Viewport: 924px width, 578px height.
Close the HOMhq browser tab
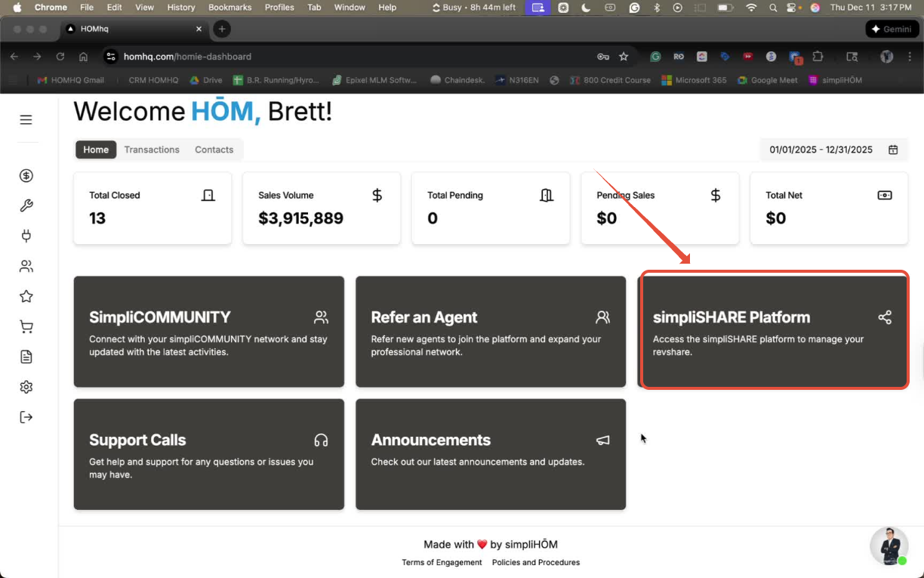coord(199,29)
